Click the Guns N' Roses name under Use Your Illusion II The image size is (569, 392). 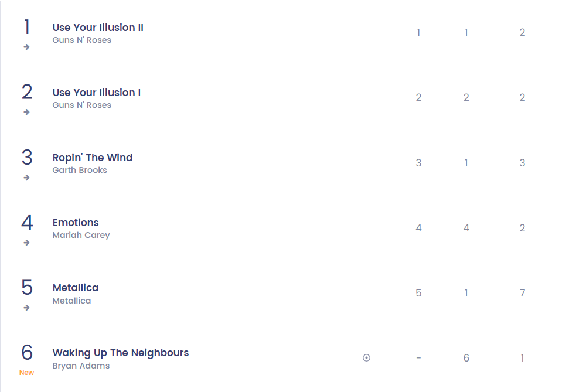[x=82, y=40]
